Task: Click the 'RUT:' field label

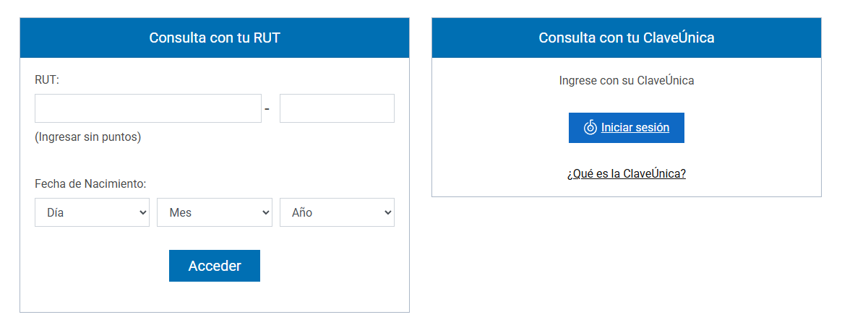Action: (x=47, y=79)
